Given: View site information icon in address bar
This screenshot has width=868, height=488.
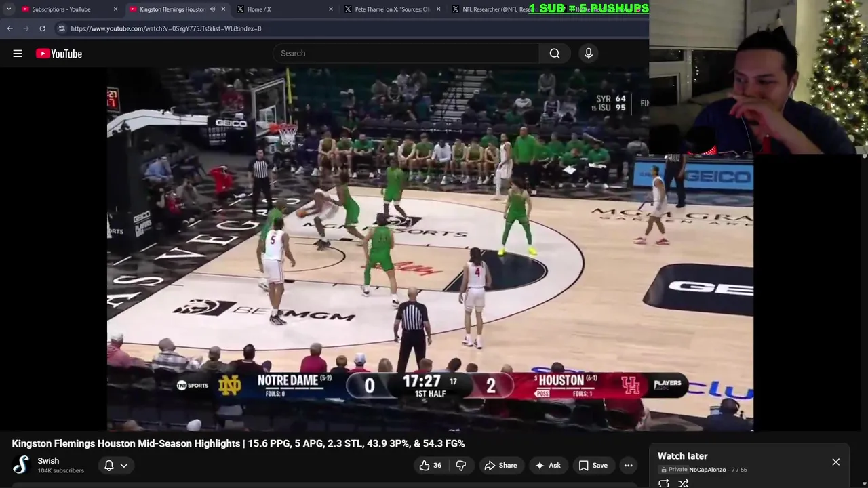Looking at the screenshot, I should tap(62, 28).
